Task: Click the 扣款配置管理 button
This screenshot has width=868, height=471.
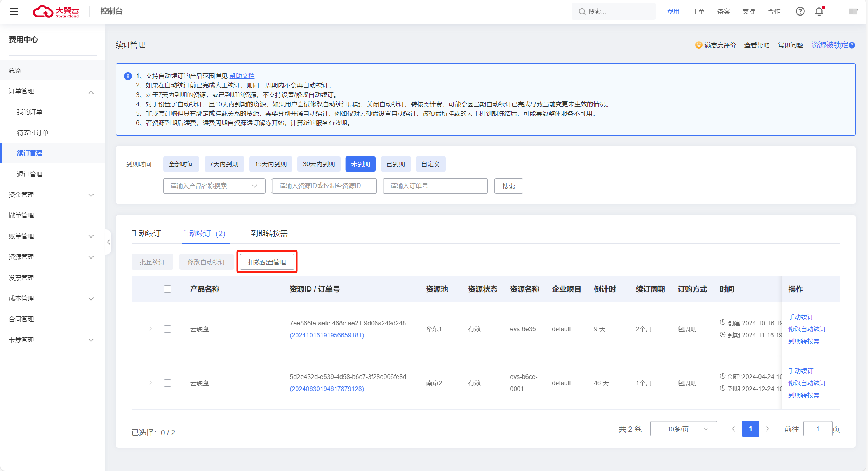Action: (x=267, y=262)
